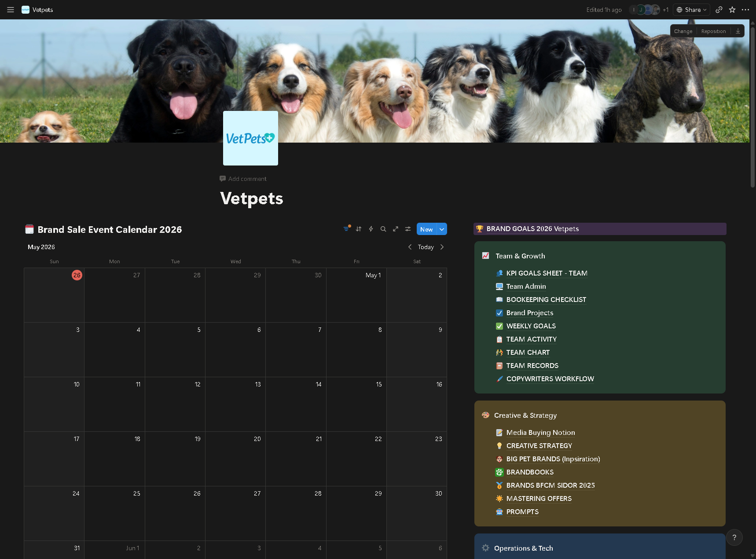The height and width of the screenshot is (559, 756).
Task: Open TEAM CHART page
Action: click(x=528, y=353)
